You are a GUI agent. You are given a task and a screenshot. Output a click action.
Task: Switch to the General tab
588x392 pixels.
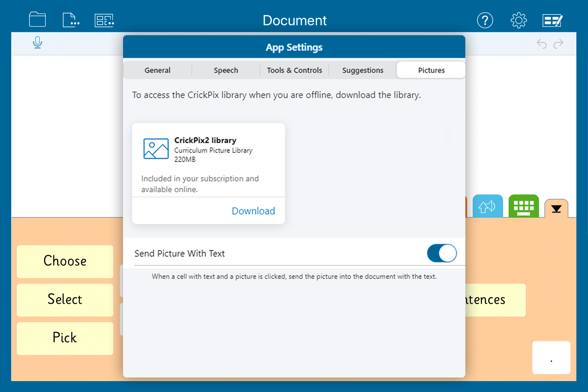tap(157, 70)
